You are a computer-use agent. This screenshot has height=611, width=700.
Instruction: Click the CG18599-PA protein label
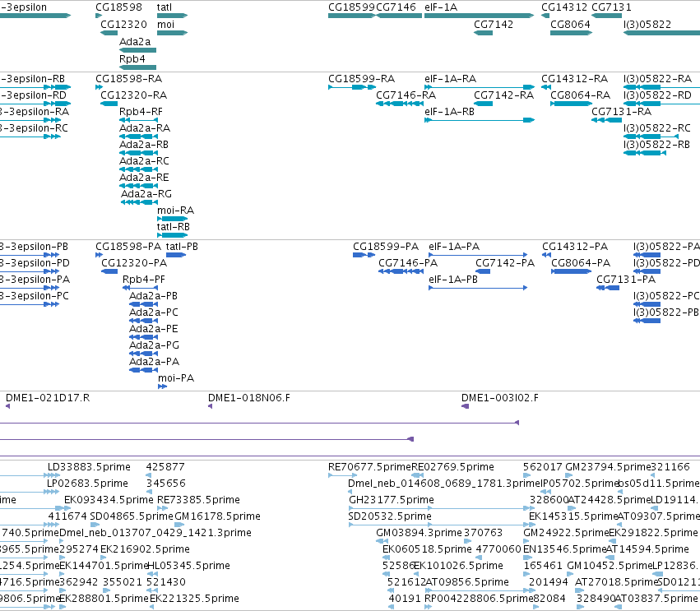(386, 247)
